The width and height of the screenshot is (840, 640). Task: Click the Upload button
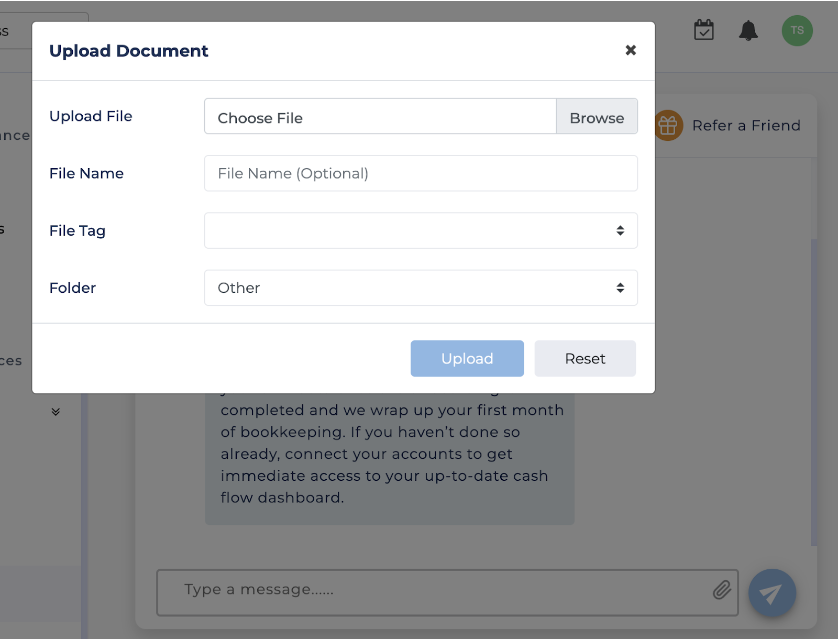467,359
